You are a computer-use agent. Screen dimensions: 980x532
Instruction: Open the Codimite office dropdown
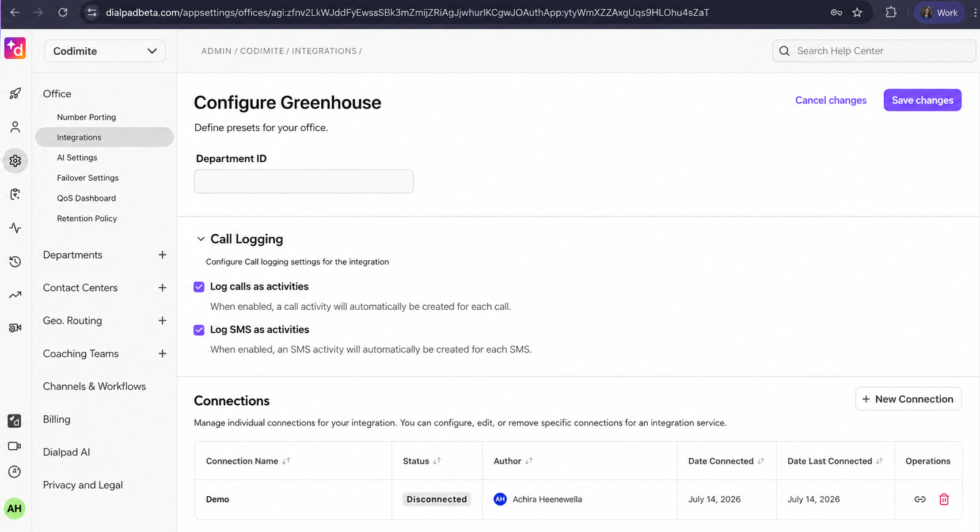click(105, 51)
